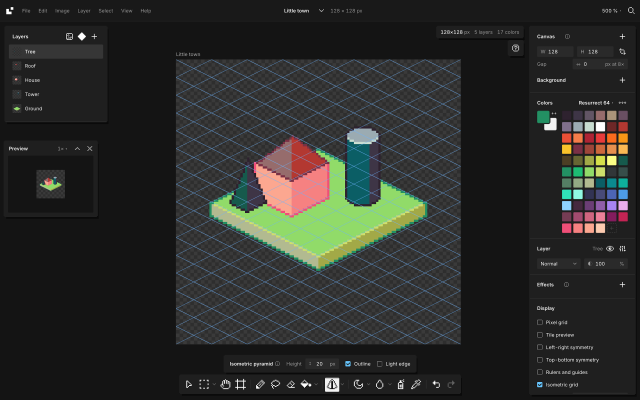Enable the Light edge checkbox

point(380,364)
